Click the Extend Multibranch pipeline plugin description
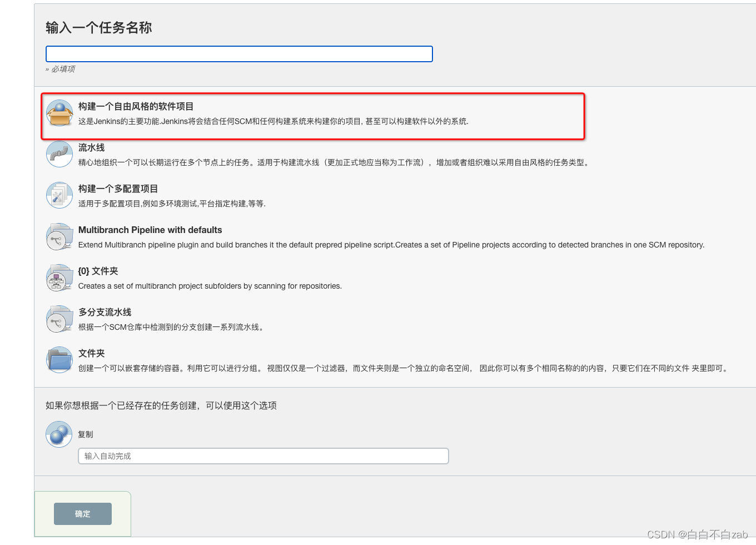 pos(391,245)
